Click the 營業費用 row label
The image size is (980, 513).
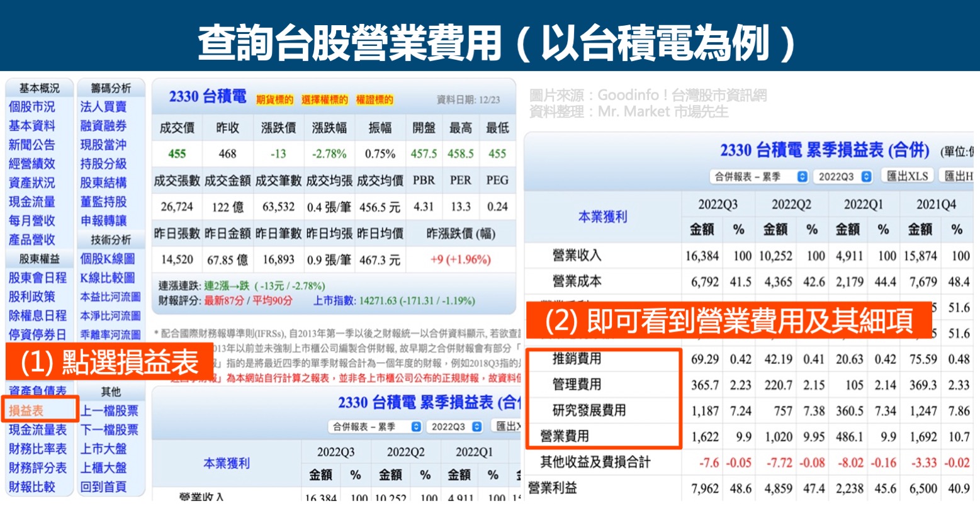[x=565, y=436]
